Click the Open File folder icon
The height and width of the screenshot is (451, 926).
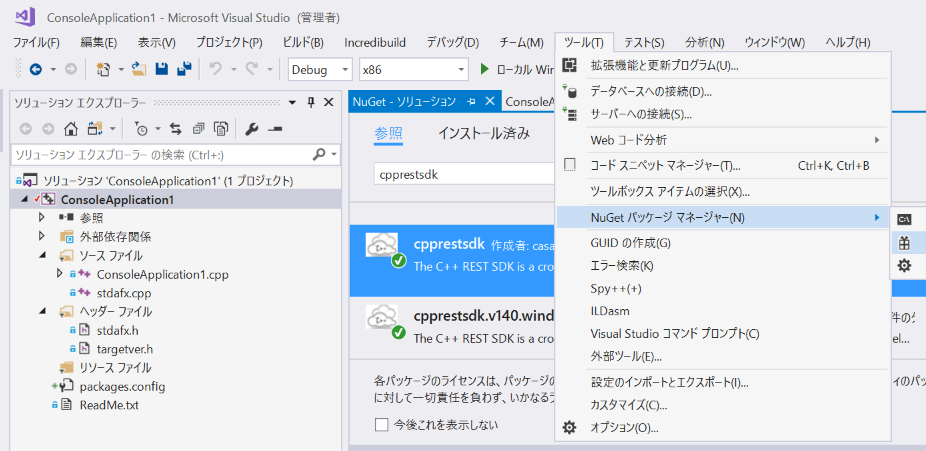pyautogui.click(x=139, y=70)
